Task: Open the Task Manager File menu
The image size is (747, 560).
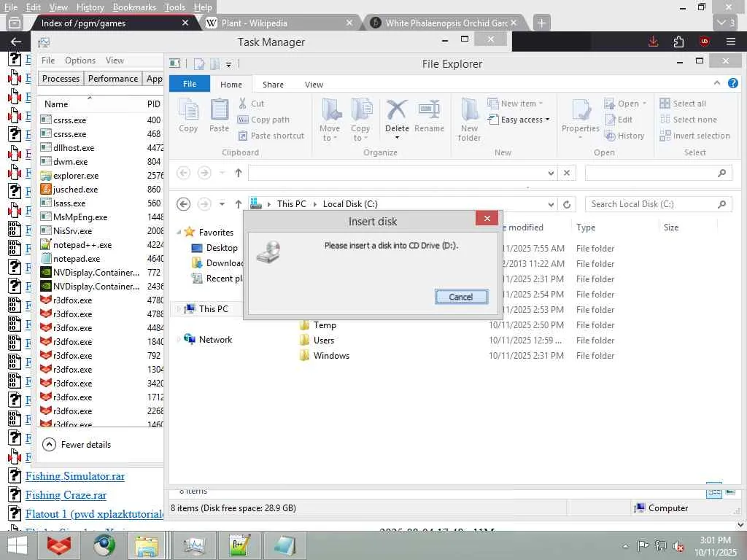Action: [47, 61]
